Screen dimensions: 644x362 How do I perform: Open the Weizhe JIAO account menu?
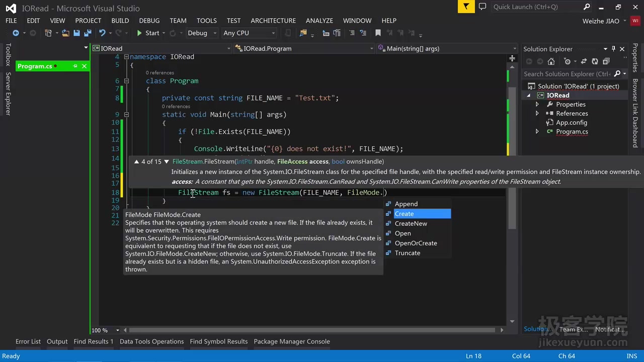pos(604,21)
